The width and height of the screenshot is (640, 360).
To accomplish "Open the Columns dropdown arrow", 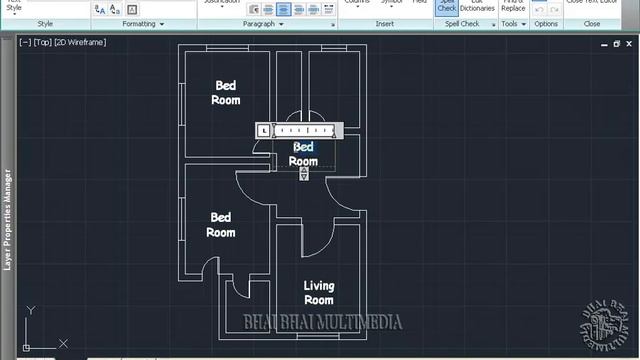I will 357,7.
